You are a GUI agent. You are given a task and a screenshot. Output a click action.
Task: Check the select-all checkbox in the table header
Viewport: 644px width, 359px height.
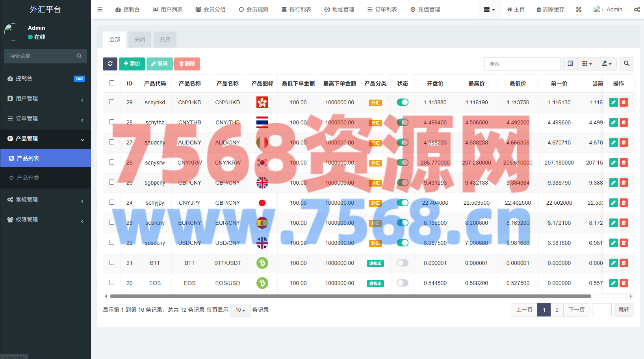click(112, 83)
